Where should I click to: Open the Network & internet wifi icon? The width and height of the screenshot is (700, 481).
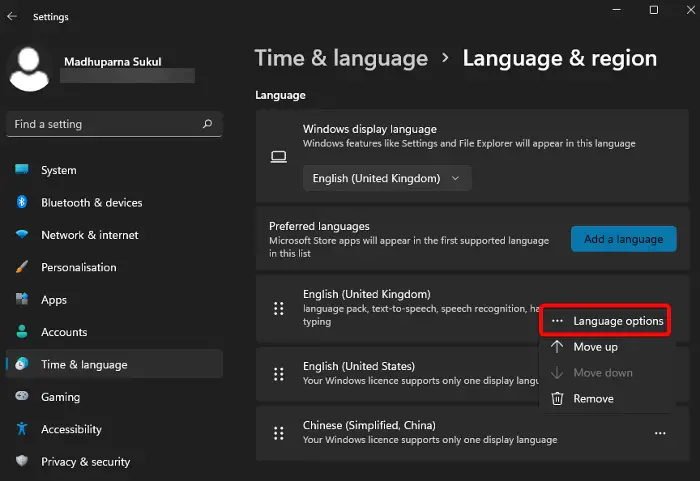21,234
